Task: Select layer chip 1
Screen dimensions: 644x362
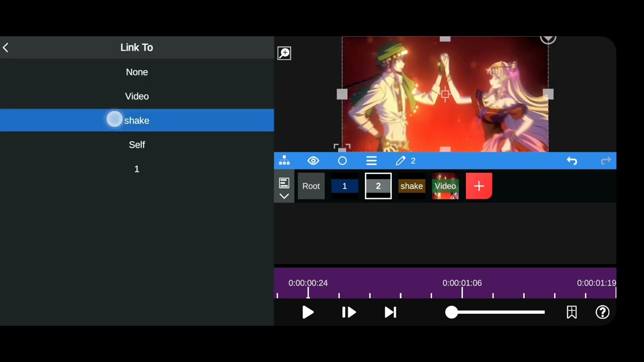Action: 345,186
